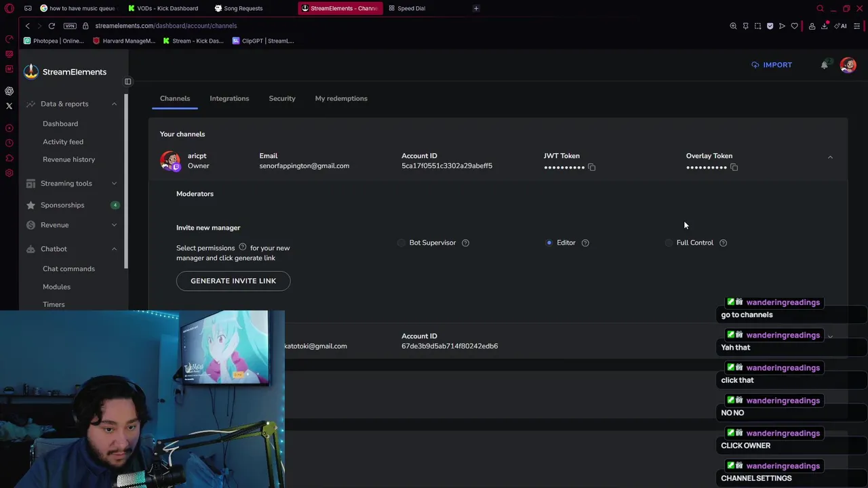Open Modules under Chatbot

(56, 287)
